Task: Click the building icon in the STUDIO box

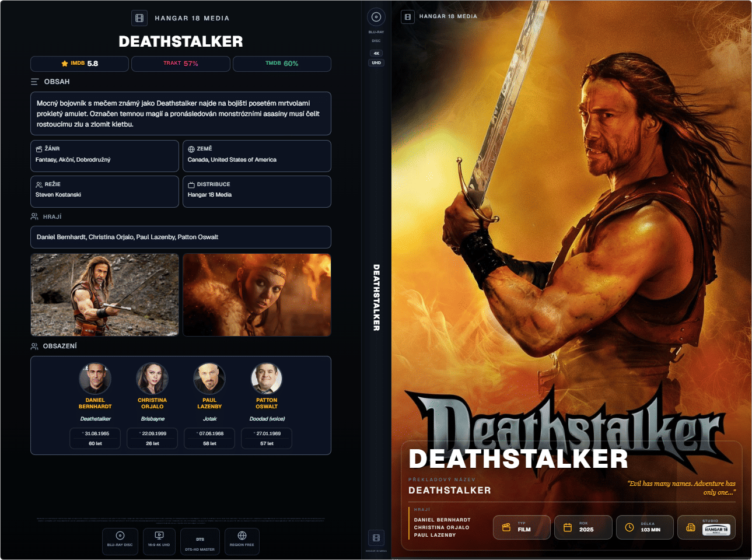Action: pyautogui.click(x=691, y=527)
